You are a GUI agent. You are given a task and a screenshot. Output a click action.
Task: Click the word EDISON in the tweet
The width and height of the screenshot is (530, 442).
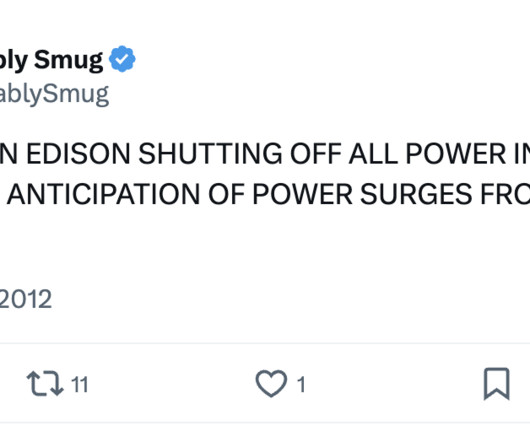click(x=78, y=154)
